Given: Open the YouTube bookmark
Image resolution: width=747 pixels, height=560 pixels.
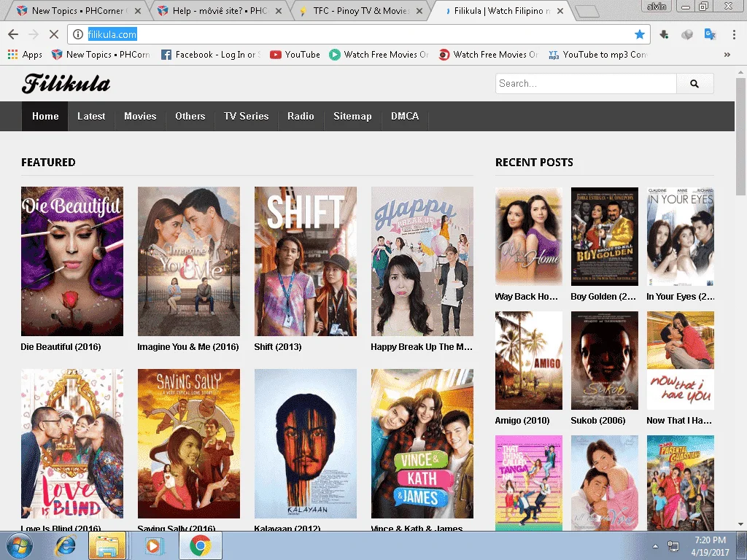Looking at the screenshot, I should [x=295, y=55].
